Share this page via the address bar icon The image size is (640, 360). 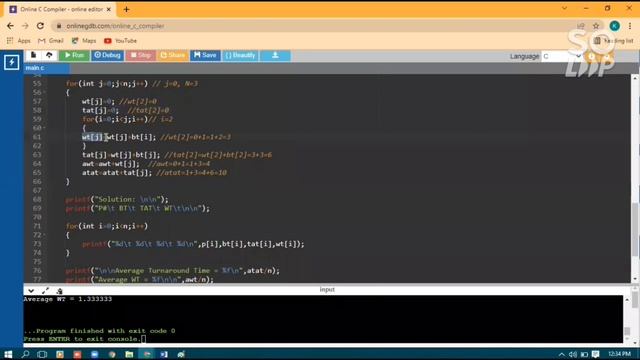(x=581, y=26)
